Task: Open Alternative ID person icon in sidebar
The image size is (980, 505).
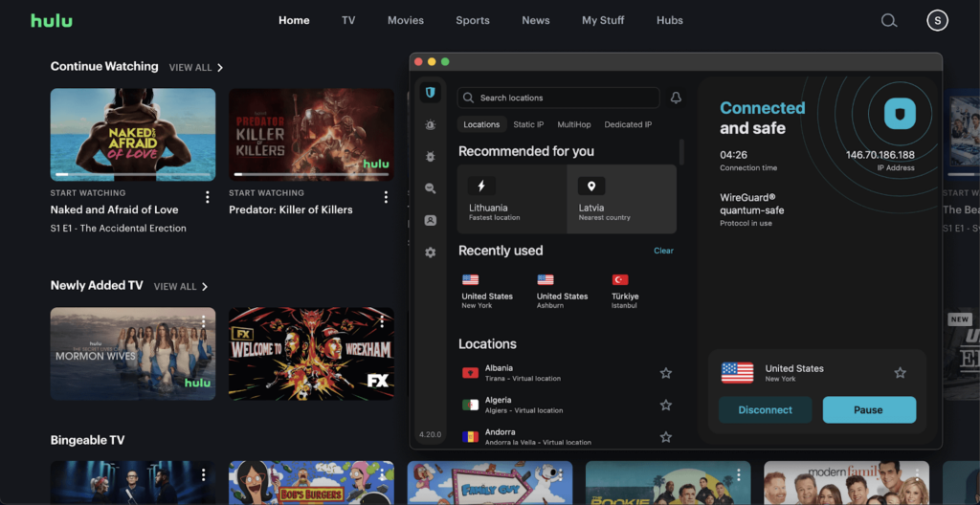Action: 430,221
